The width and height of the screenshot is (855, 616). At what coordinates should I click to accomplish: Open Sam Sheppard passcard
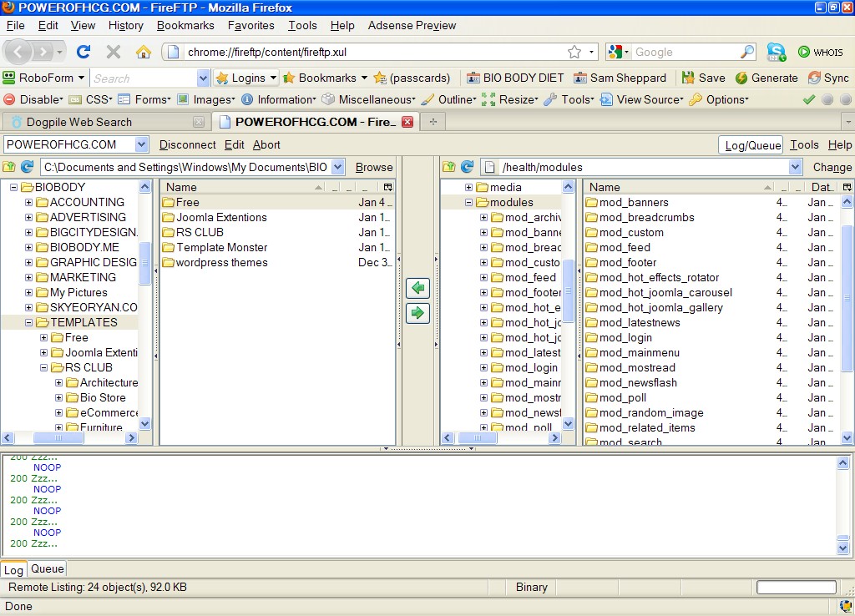point(620,78)
